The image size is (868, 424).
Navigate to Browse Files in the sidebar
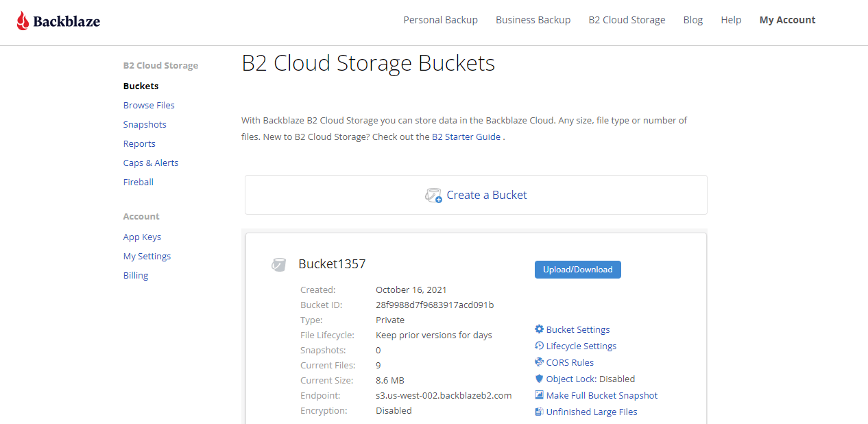coord(149,105)
